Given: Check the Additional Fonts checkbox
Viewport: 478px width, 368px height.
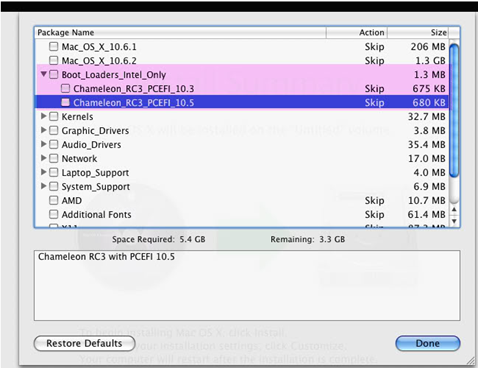Looking at the screenshot, I should (x=53, y=214).
